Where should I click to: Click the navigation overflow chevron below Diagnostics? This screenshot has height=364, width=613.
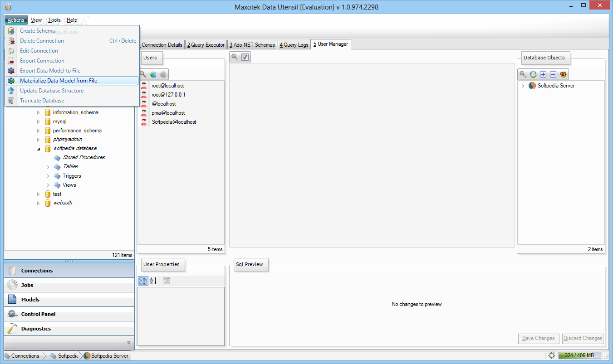pyautogui.click(x=128, y=342)
